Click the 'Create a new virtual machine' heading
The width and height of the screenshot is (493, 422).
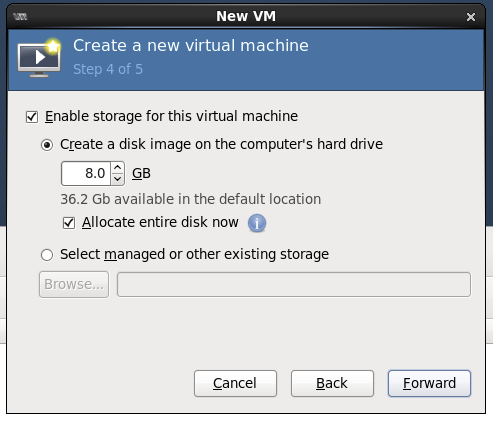[x=191, y=45]
